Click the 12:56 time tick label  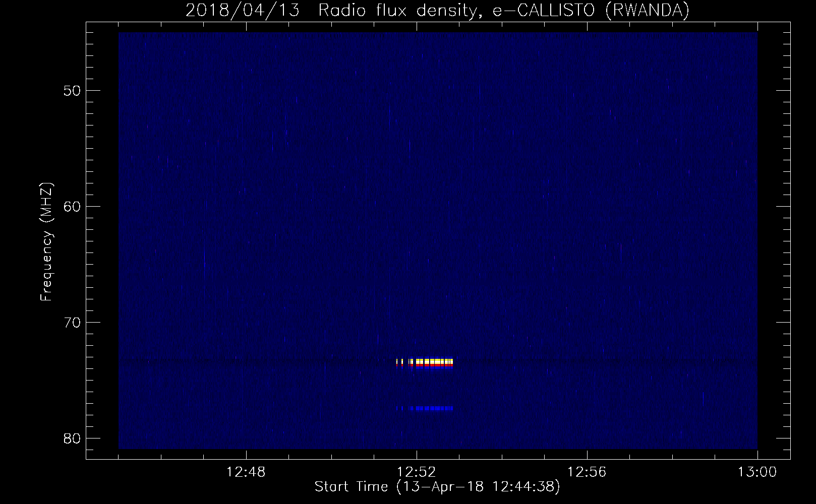(587, 472)
